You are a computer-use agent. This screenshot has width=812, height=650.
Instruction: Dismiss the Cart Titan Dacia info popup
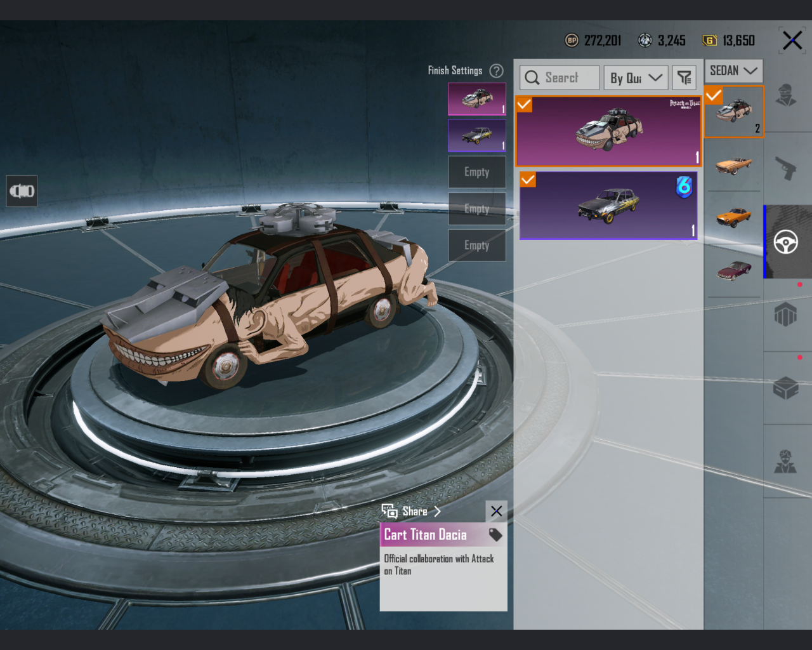[x=497, y=511]
